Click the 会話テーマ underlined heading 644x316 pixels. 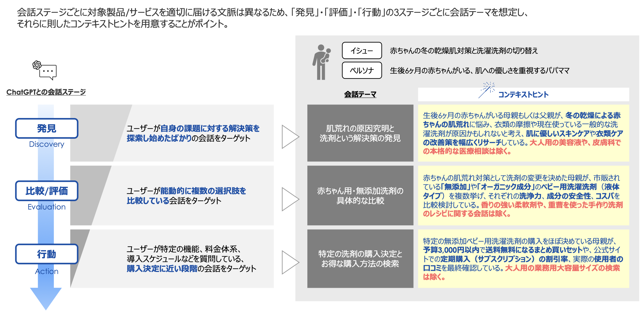click(360, 94)
